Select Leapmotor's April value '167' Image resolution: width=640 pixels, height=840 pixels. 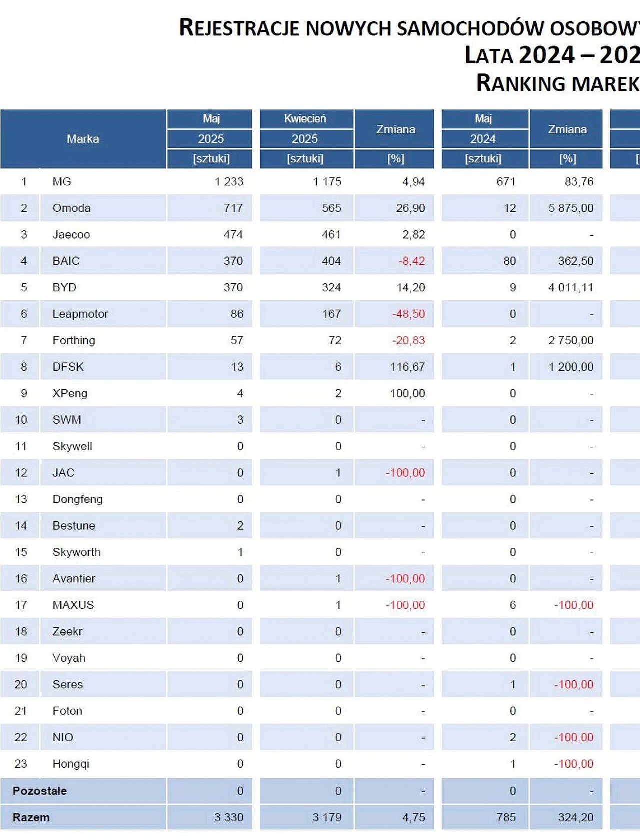[x=331, y=314]
